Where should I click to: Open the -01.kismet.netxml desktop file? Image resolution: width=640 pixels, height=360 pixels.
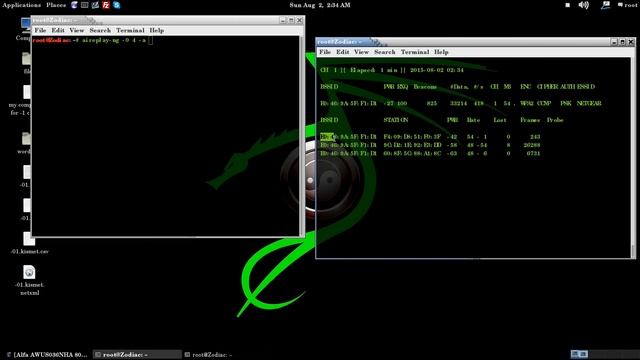[x=29, y=280]
